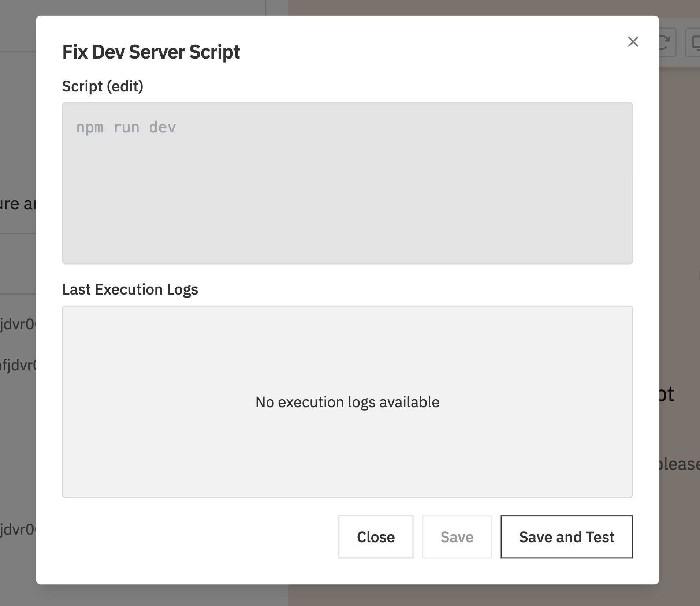The image size is (700, 606).
Task: Click the "No execution logs available" message
Action: tap(347, 402)
